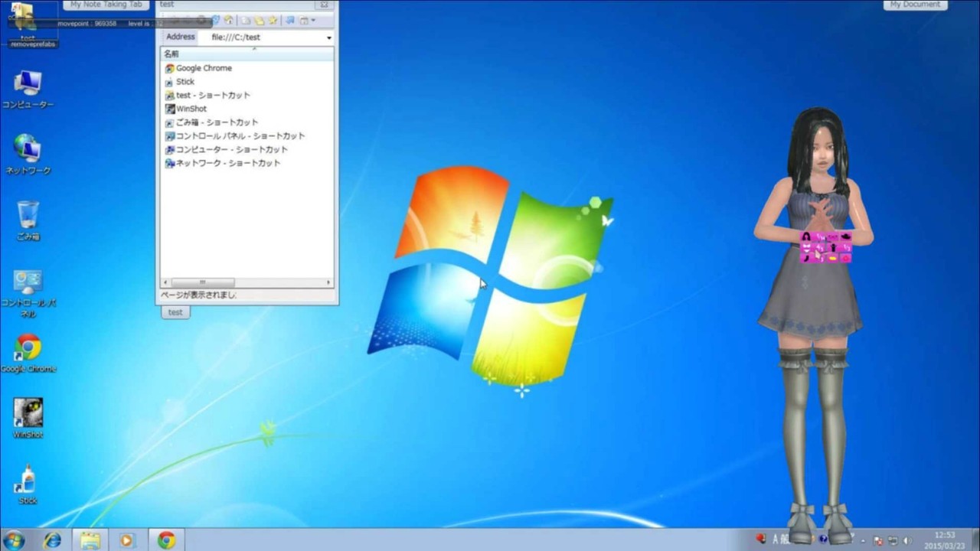The height and width of the screenshot is (551, 980).
Task: Select the ごみ箱 recycle bin desktop icon
Action: tap(28, 216)
